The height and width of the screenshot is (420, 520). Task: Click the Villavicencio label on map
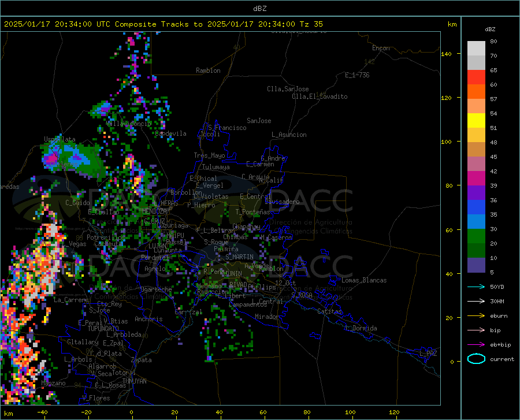point(129,124)
